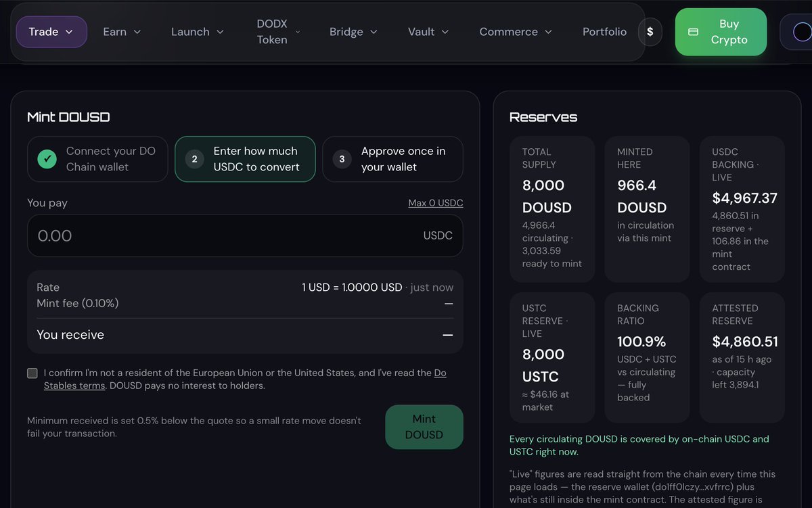Click the Mint DOUSD panel heading
812x508 pixels.
click(x=68, y=117)
